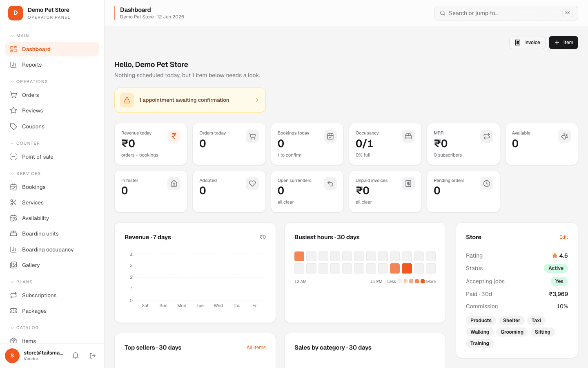
Task: Click the rupee icon on Revenue today card
Action: pyautogui.click(x=174, y=136)
